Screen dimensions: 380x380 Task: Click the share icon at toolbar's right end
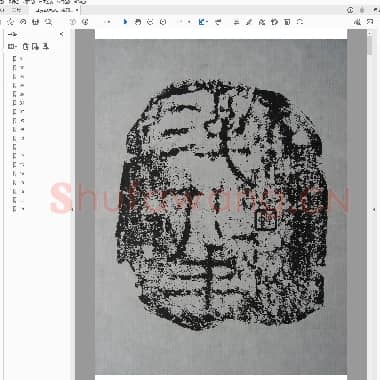click(x=370, y=22)
